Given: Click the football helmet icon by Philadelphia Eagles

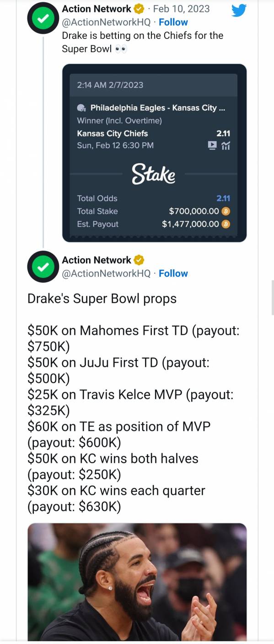Looking at the screenshot, I should tap(81, 108).
